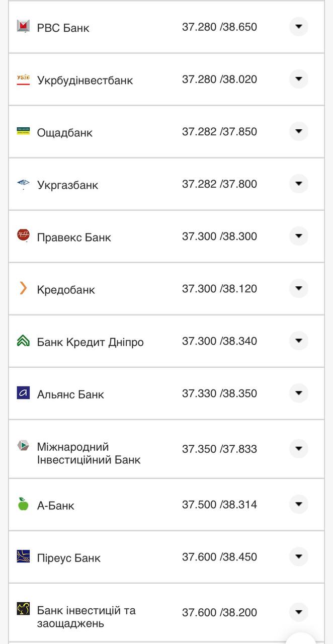Open the А-Банк dropdown arrow

[x=298, y=504]
